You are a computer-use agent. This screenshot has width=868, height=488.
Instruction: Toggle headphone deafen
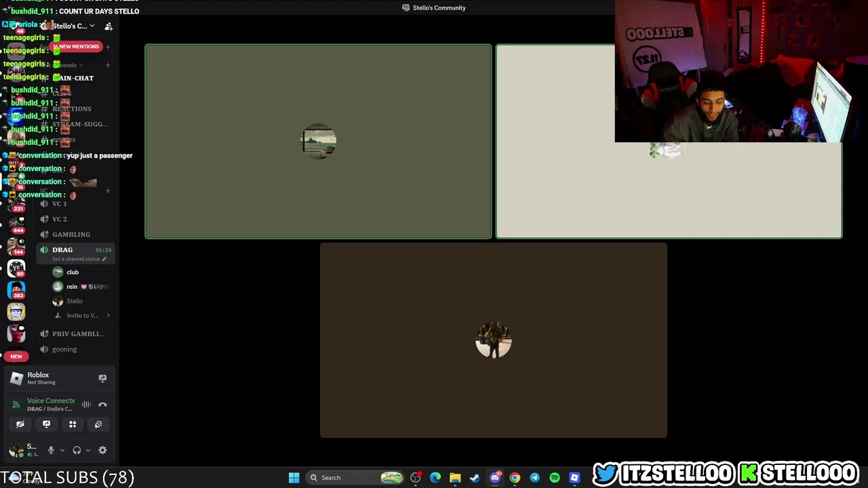[77, 450]
